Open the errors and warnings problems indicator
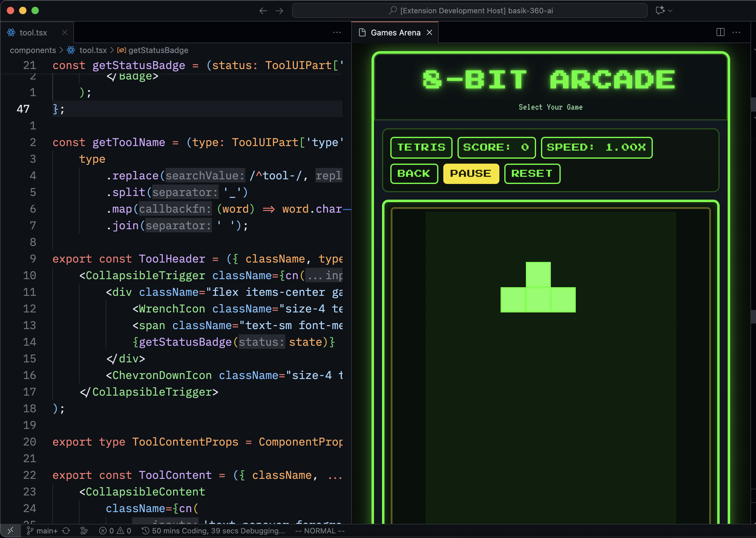 [115, 531]
